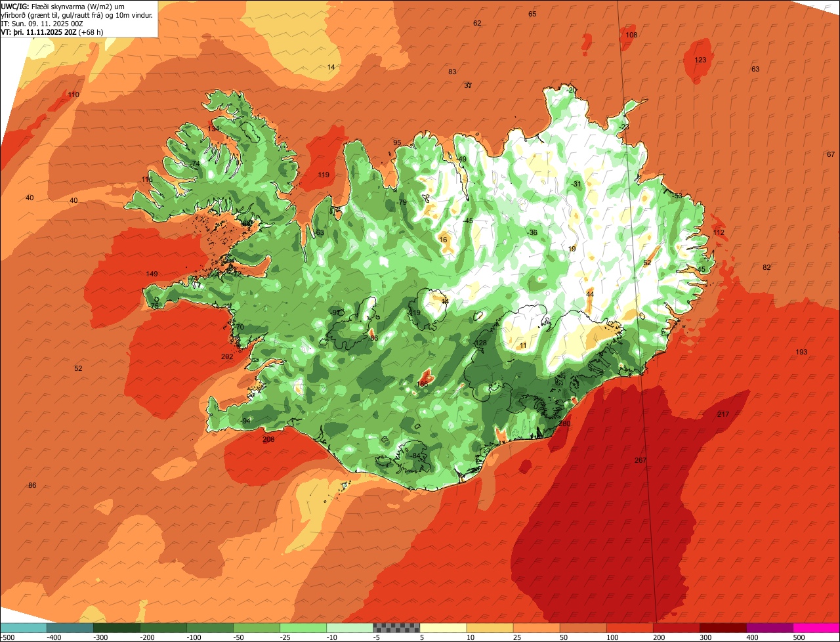Pick the darkest green -300 to -200 swatch
This screenshot has width=840, height=642.
tap(116, 628)
